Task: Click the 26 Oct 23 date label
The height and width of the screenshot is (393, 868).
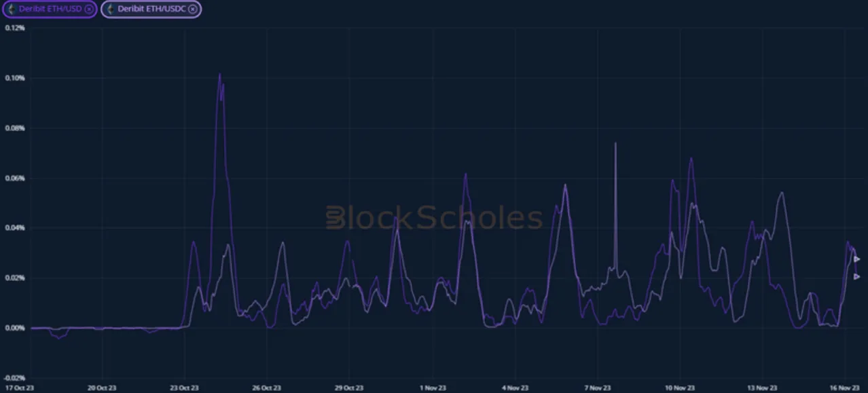Action: point(266,388)
